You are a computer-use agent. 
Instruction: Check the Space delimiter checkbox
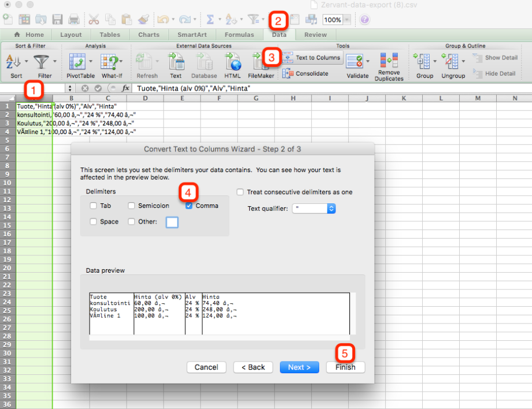click(x=93, y=222)
